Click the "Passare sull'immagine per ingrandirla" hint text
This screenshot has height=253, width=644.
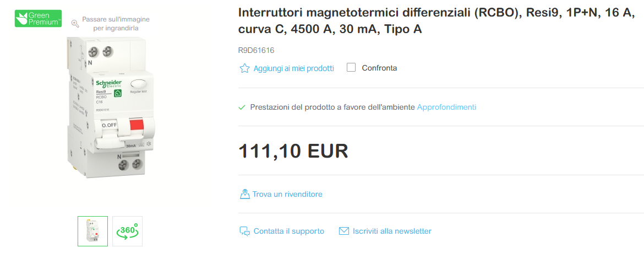click(x=116, y=23)
